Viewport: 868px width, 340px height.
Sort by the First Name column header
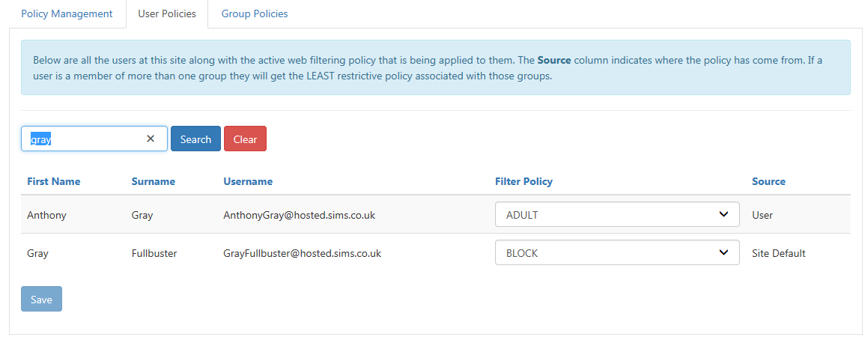(54, 182)
